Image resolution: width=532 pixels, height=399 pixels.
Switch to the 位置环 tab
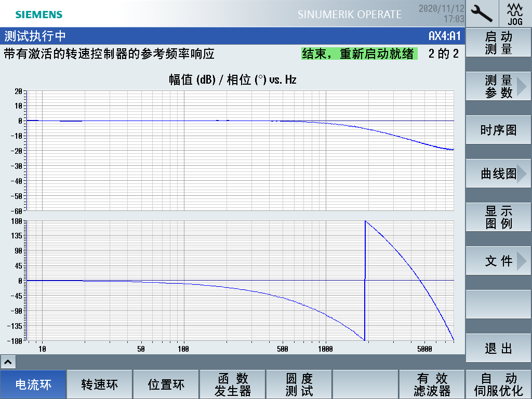[x=166, y=384]
